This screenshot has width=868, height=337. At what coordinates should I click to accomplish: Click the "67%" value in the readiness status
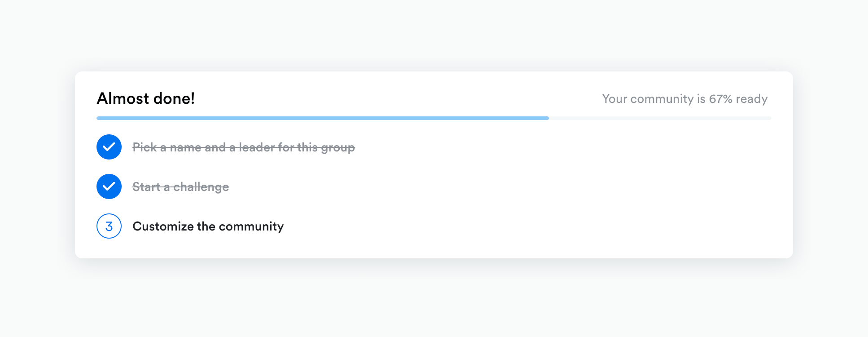pyautogui.click(x=721, y=99)
